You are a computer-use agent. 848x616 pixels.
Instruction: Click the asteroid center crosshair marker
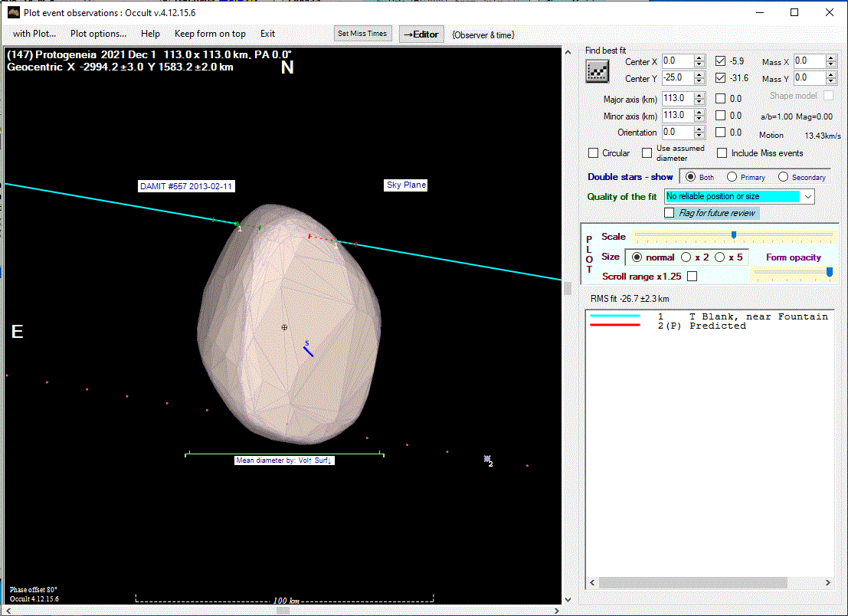[284, 327]
